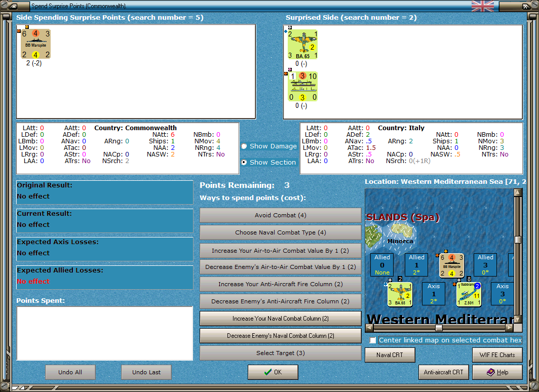Viewport: 539px width, 392px height.
Task: Click the BB Warspite counter on the map
Action: 452,265
